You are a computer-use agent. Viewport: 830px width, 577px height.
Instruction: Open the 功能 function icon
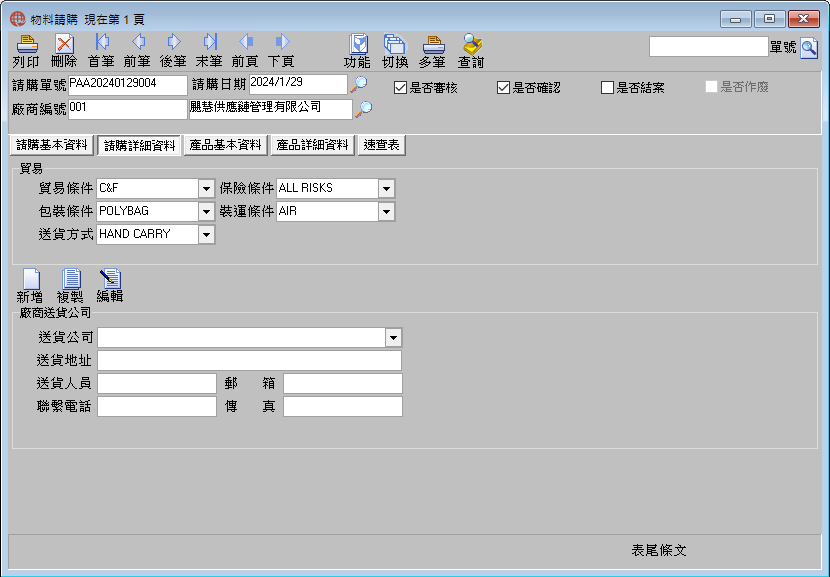(x=357, y=51)
